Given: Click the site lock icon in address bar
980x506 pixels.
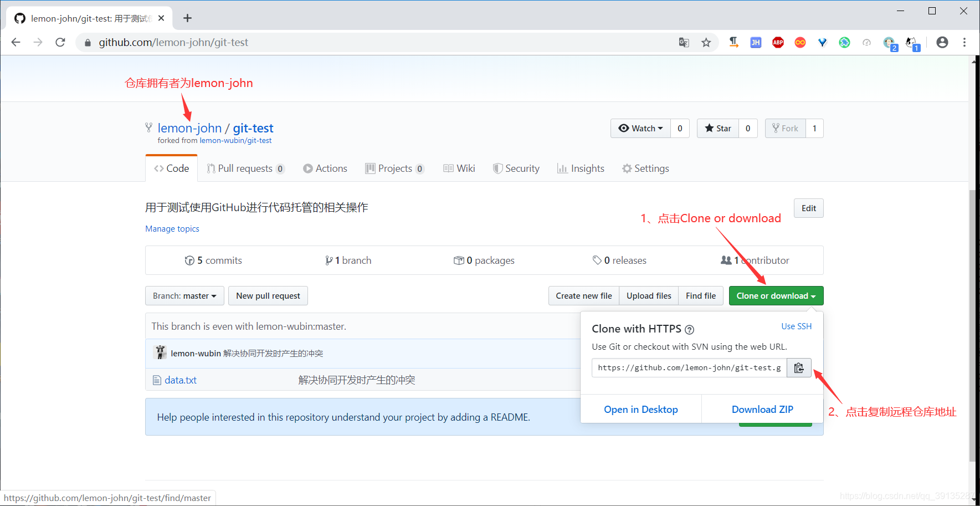Looking at the screenshot, I should 88,43.
